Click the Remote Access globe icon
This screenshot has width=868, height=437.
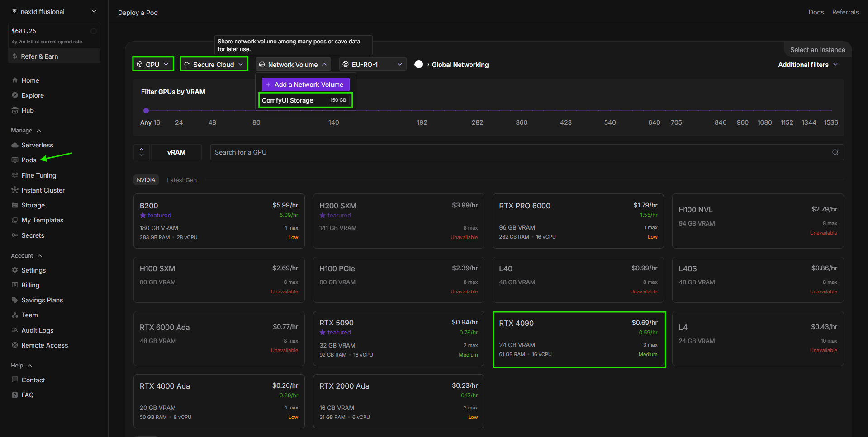tap(15, 345)
